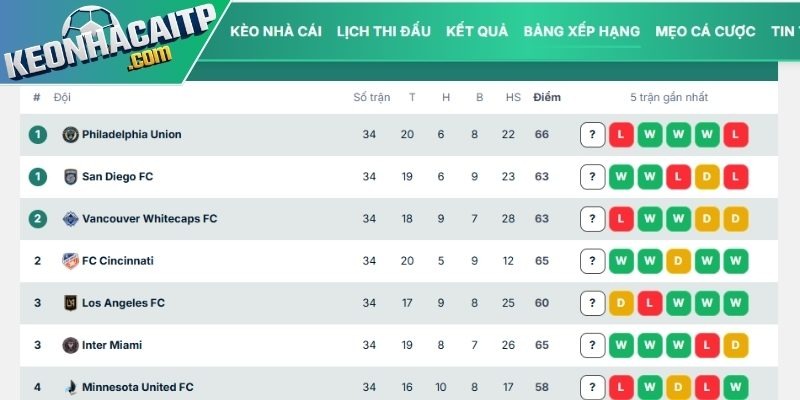The image size is (800, 400).
Task: Open the Inter Miami team link
Action: tap(112, 345)
